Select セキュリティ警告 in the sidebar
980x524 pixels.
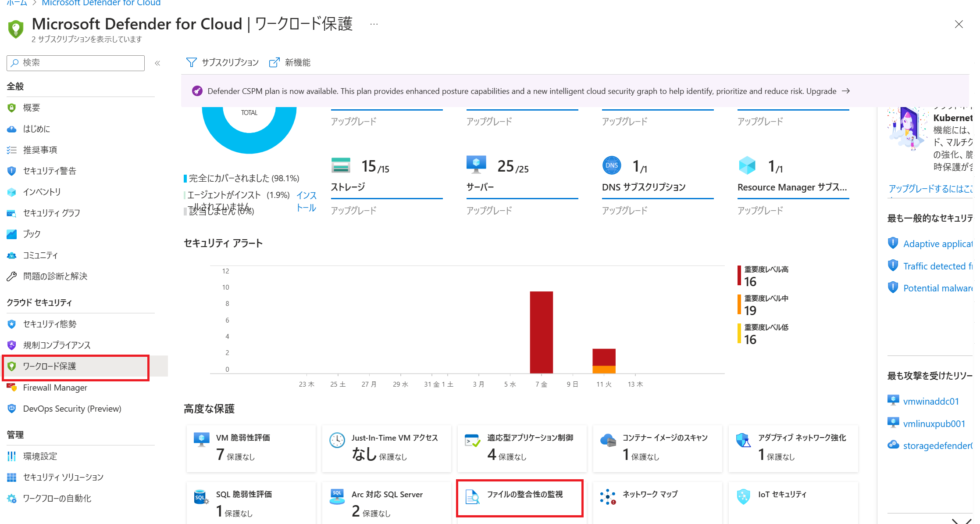(49, 171)
